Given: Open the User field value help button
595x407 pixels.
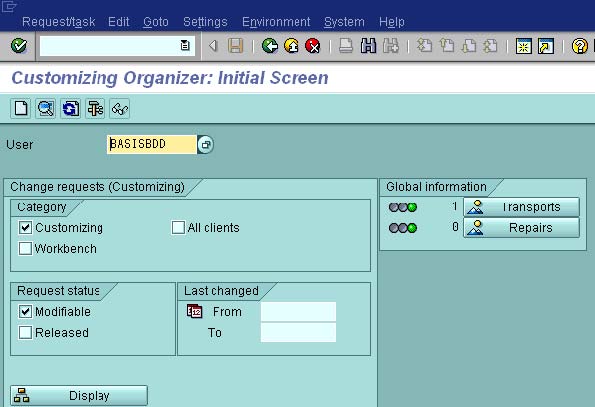Looking at the screenshot, I should point(205,145).
